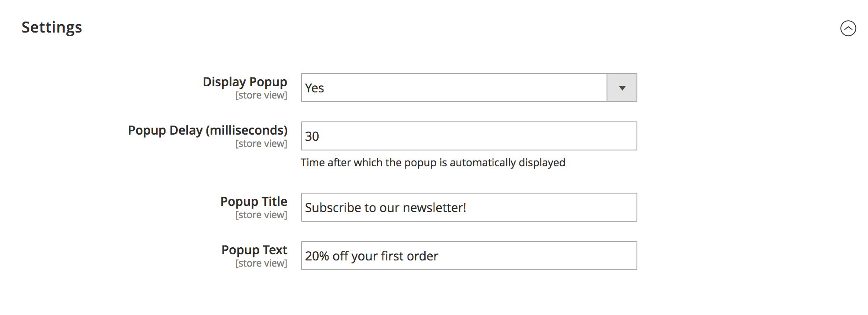
Task: Open the Display Popup dropdown arrow
Action: point(622,88)
